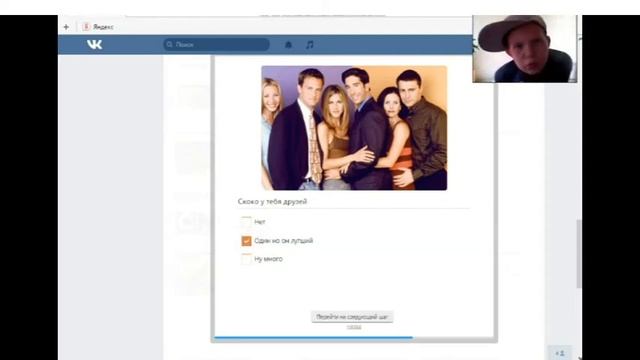Open the notifications bell icon
Image resolution: width=640 pixels, height=360 pixels.
pos(288,44)
